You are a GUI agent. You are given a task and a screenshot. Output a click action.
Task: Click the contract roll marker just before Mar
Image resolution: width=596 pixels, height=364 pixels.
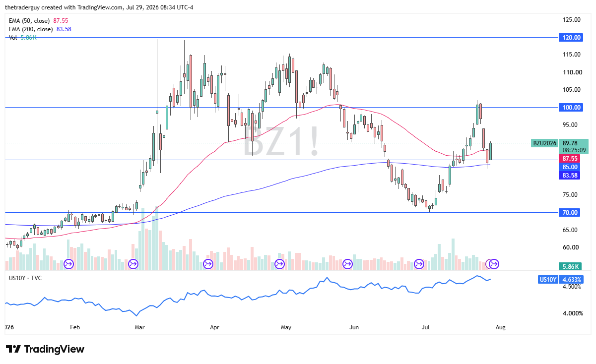tap(133, 264)
